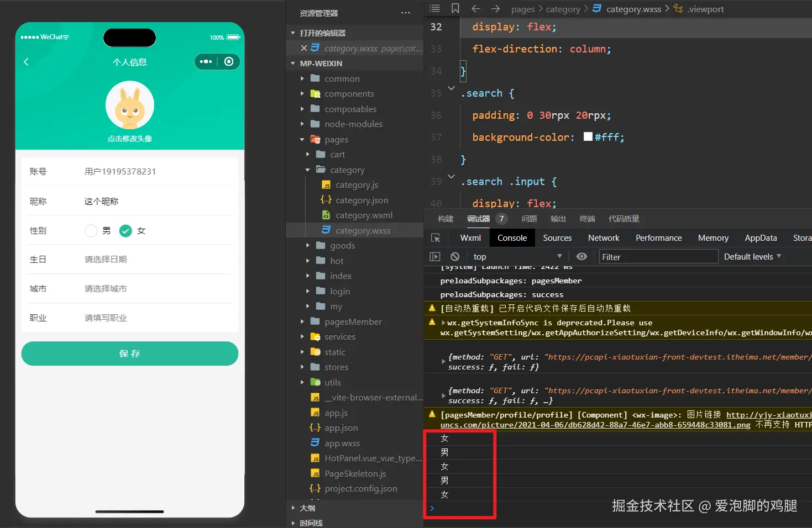Select the 男 gender radio button

click(91, 231)
